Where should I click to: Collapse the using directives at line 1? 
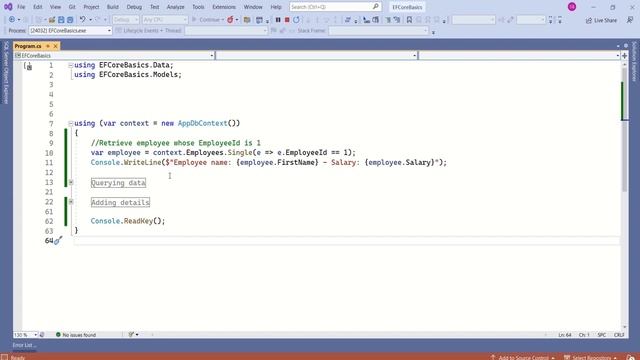point(71,65)
